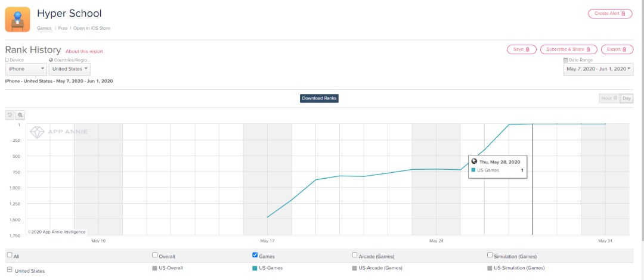Collapse the United States row
The height and width of the screenshot is (280, 644).
[10, 270]
